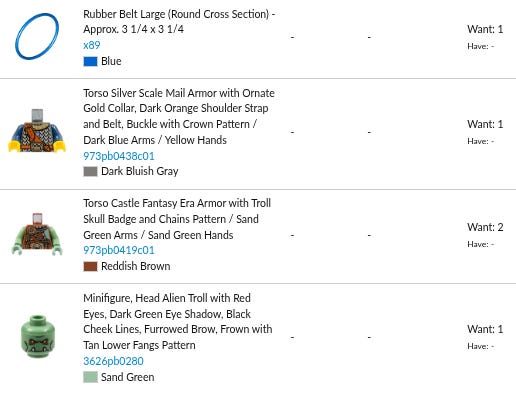This screenshot has height=393, width=516.
Task: Open part number 3626pb0280 link
Action: [x=113, y=361]
